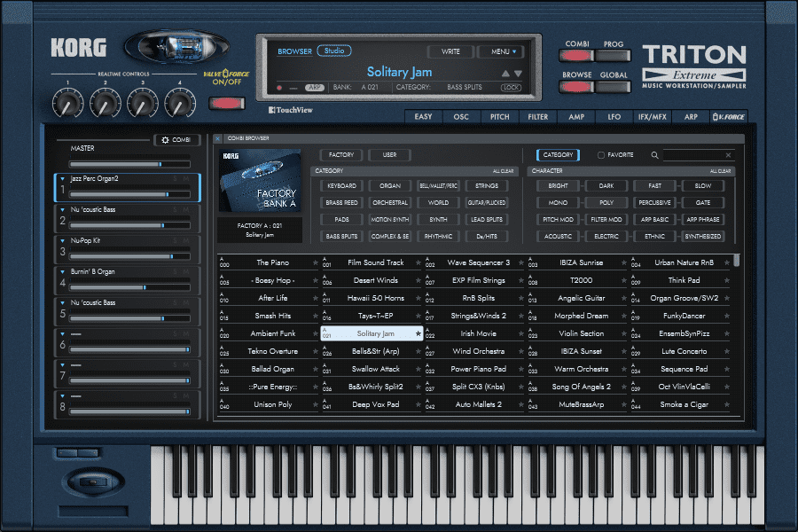Favorite star for Smoke a Cigar
Viewport: 798px width, 532px height.
(x=727, y=404)
